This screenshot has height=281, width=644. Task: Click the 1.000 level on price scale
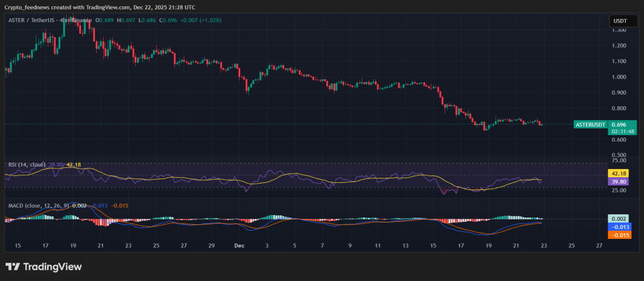(x=617, y=77)
